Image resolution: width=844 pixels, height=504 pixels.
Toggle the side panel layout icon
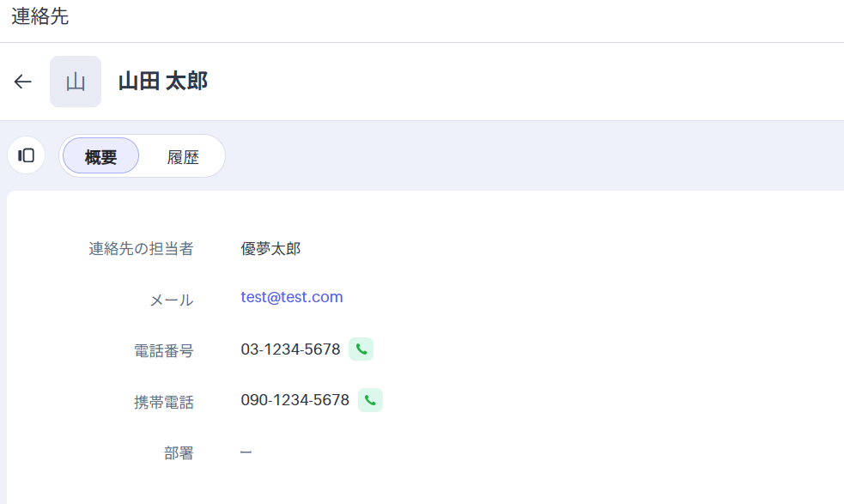(x=26, y=155)
